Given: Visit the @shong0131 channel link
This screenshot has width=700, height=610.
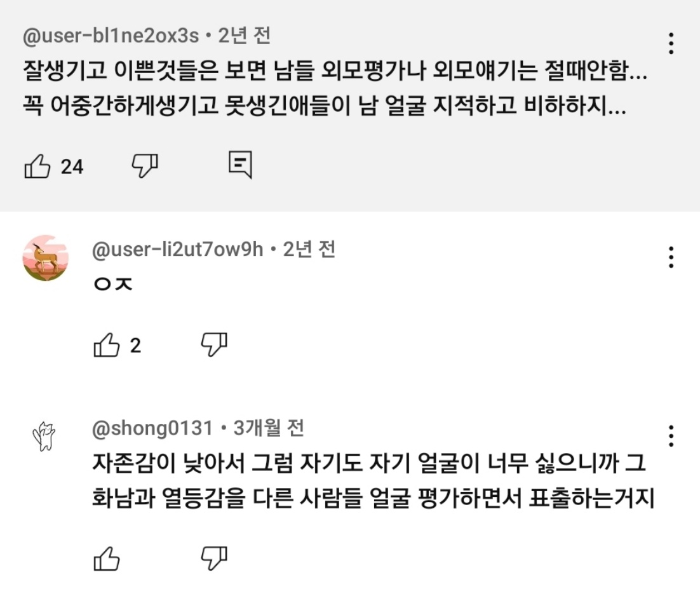Looking at the screenshot, I should coord(152,429).
